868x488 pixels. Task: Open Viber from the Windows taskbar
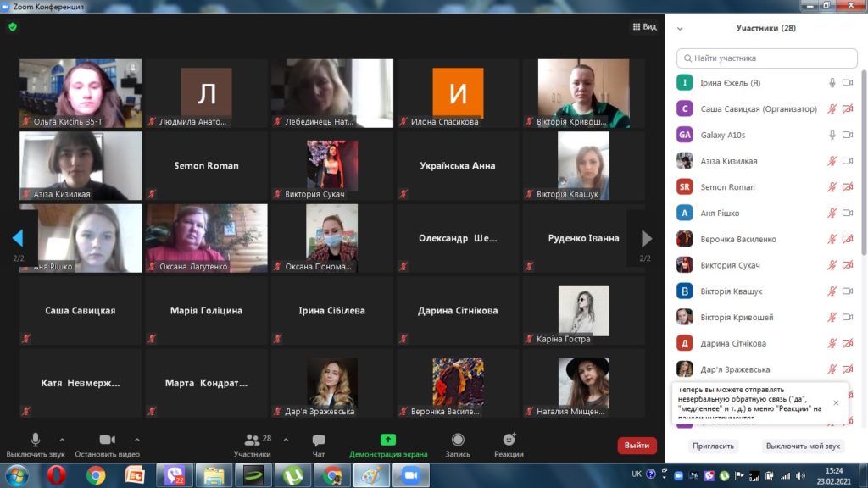click(174, 475)
